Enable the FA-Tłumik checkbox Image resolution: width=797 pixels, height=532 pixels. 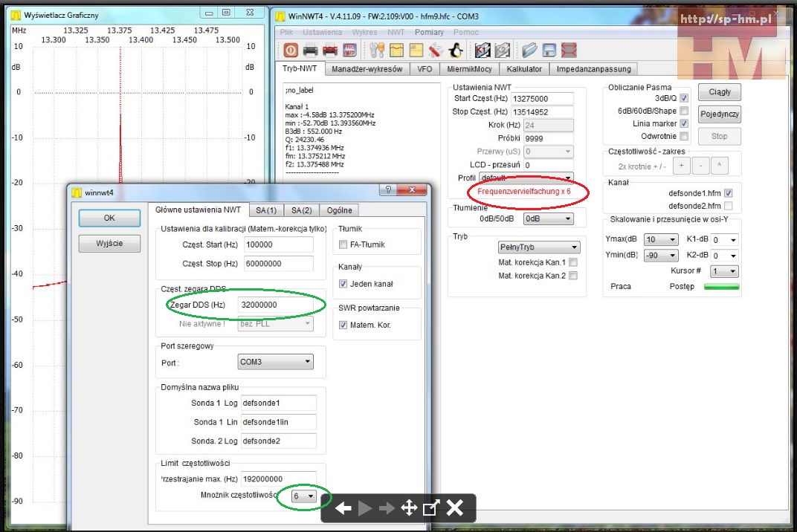(343, 244)
